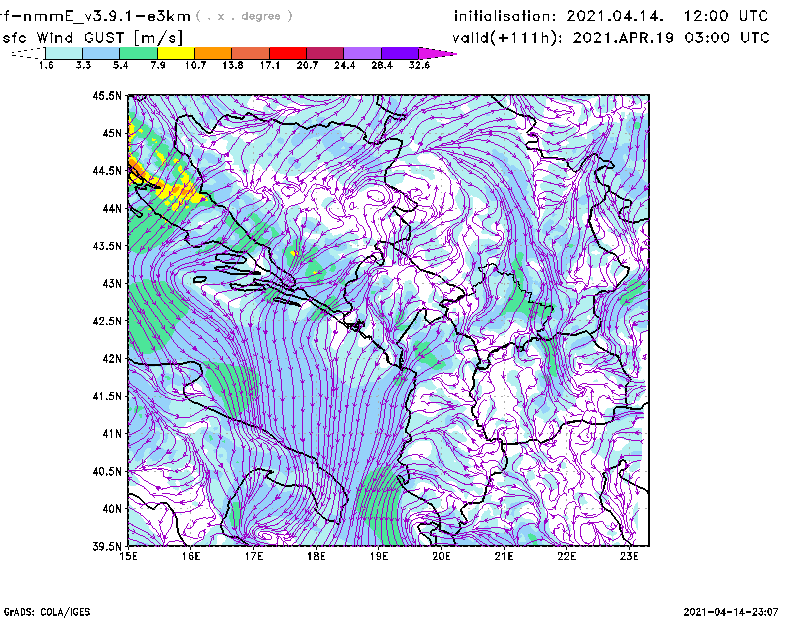Click the magenta arrow end of legend
This screenshot has height=618, width=800.
[x=437, y=53]
